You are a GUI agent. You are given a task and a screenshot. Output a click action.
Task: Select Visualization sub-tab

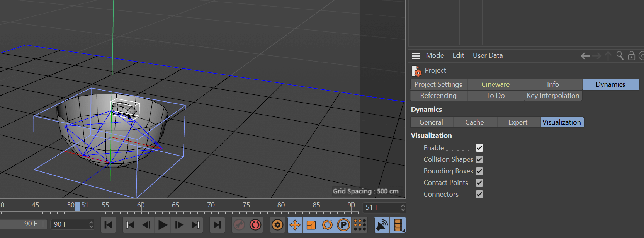pos(562,122)
